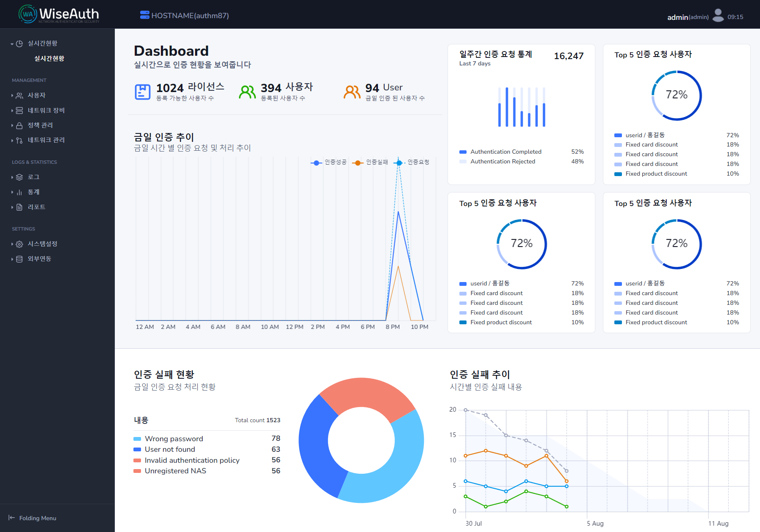Click the 통계 statistics bar icon
The height and width of the screenshot is (532, 760).
19,192
